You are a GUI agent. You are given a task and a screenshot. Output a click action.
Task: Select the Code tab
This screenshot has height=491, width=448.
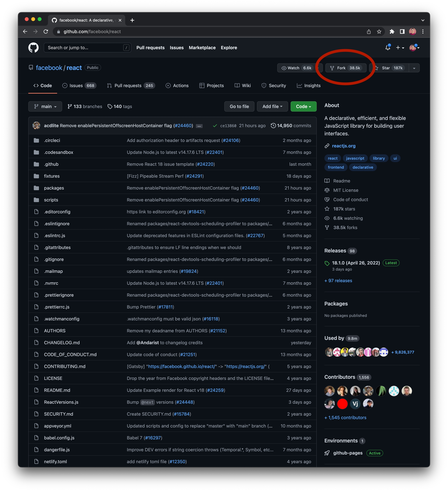[43, 85]
